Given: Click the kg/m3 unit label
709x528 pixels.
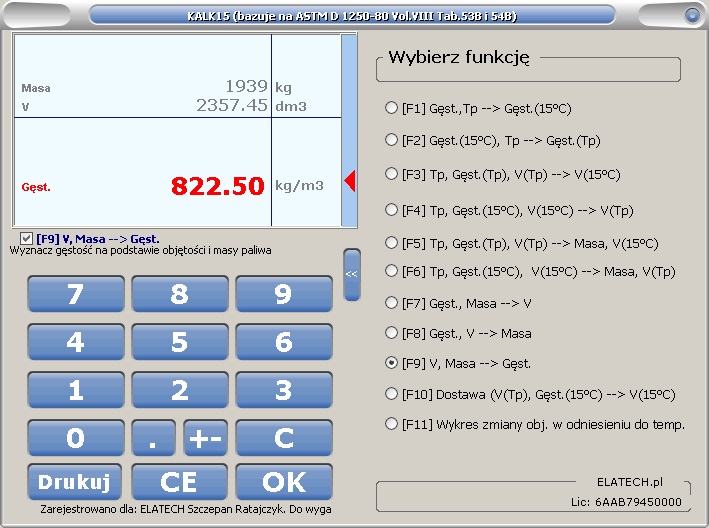Looking at the screenshot, I should (x=299, y=186).
